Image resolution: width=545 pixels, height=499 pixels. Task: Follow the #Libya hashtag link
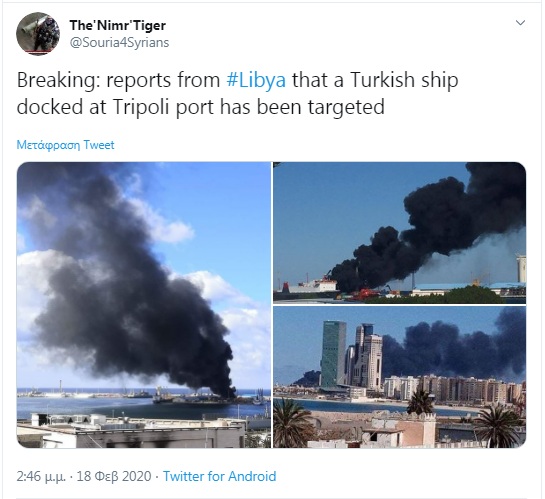tap(256, 80)
